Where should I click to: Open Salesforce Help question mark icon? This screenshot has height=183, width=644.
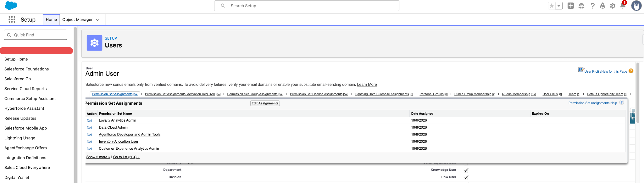tap(592, 6)
